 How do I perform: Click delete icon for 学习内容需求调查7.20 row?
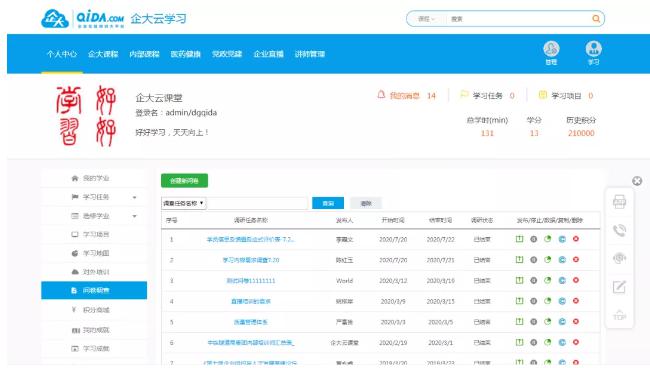click(x=576, y=260)
